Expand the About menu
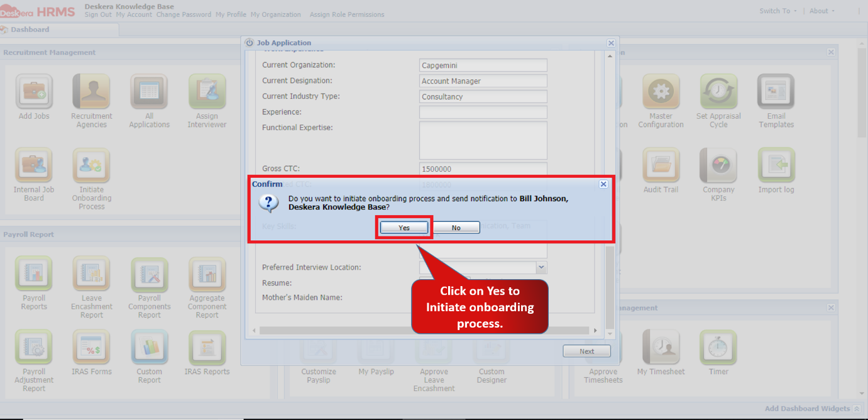The image size is (868, 420). 822,11
